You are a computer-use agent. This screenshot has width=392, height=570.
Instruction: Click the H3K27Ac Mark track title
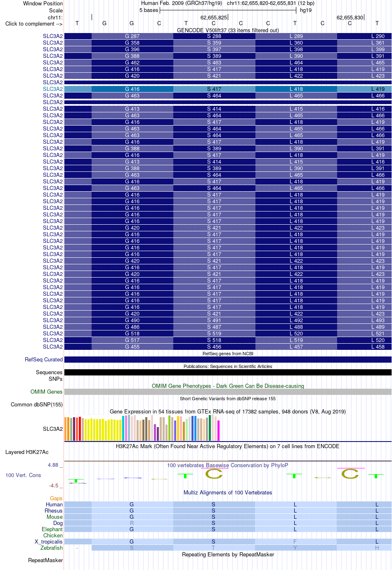228,446
